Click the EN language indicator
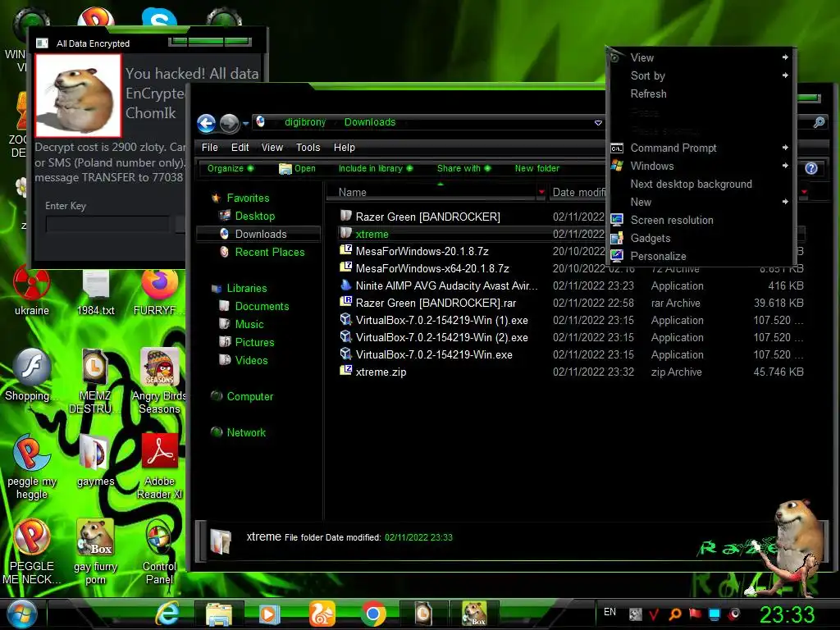Viewport: 840px width, 630px height. [x=609, y=612]
